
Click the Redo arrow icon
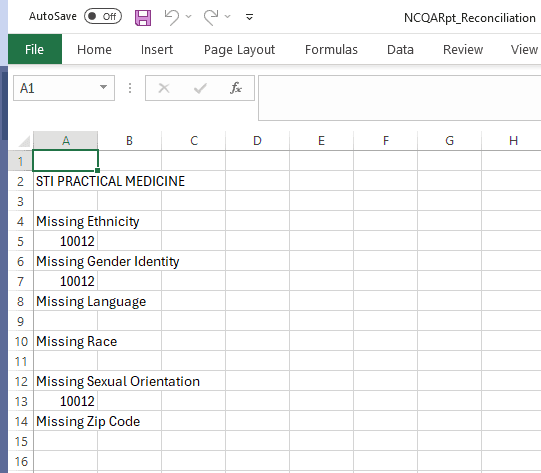pos(211,17)
